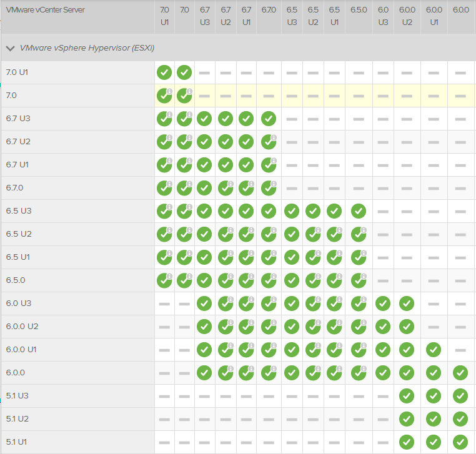This screenshot has width=476, height=454.
Task: Click the VMware vSphere Hypervisor (ESXi) section title
Action: (x=87, y=48)
